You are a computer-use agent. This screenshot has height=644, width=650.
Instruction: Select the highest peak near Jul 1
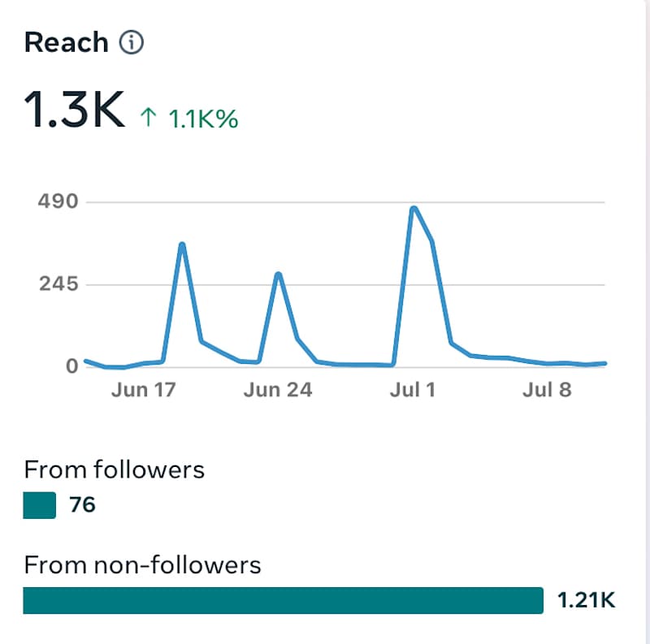pos(414,209)
